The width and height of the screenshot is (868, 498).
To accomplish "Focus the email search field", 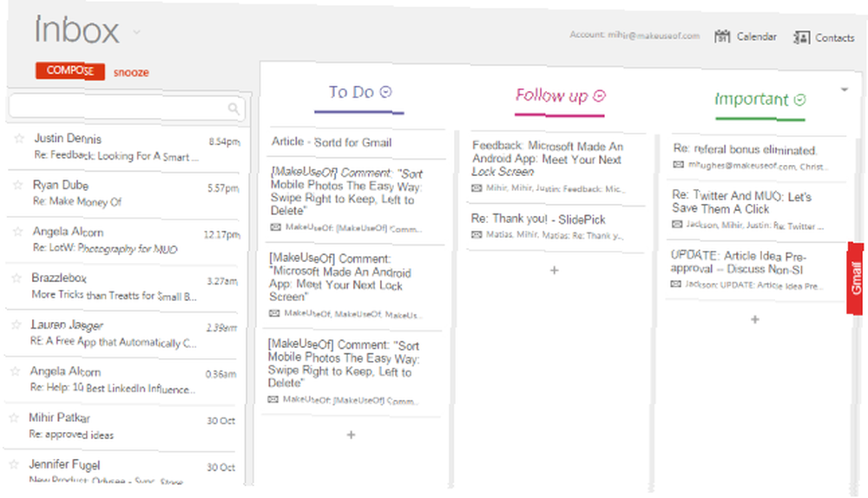I will (126, 107).
